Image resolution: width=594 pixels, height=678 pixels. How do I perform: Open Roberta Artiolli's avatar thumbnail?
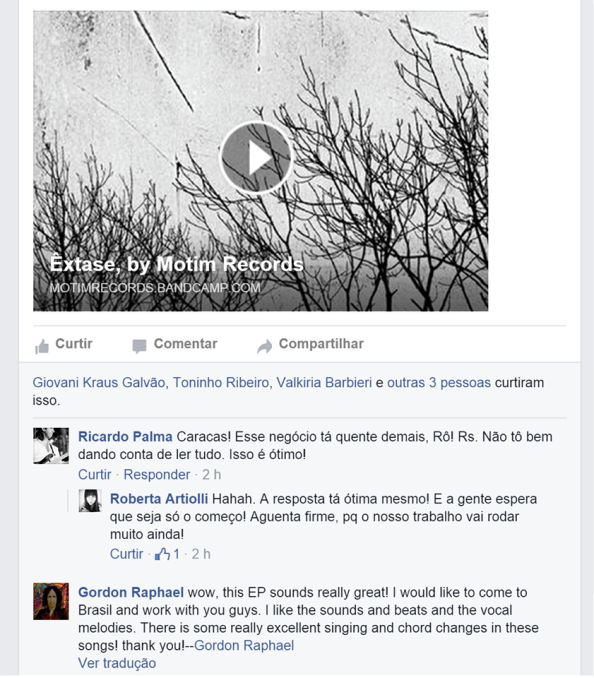90,501
